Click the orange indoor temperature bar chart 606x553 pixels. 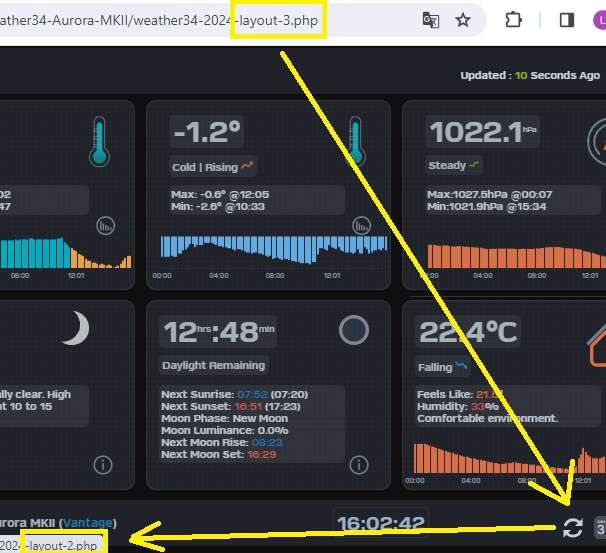509,459
